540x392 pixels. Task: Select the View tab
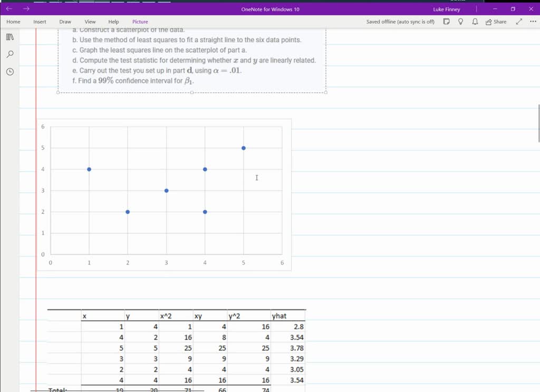[90, 22]
